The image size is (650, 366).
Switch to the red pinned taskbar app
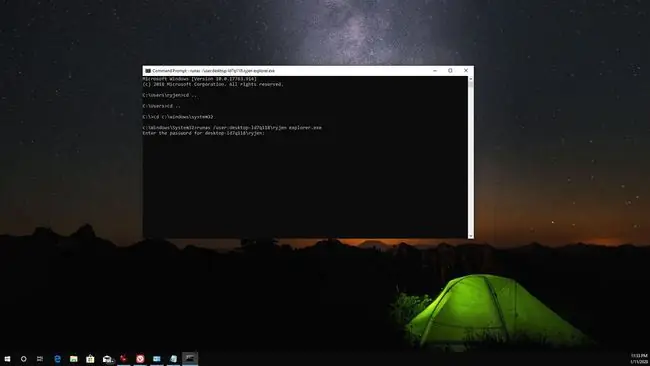124,359
